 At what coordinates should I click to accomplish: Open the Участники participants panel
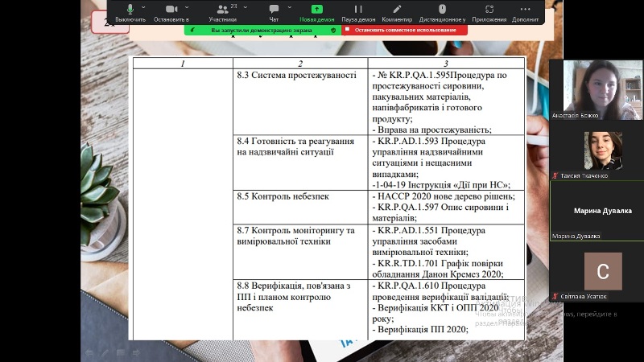pyautogui.click(x=222, y=13)
